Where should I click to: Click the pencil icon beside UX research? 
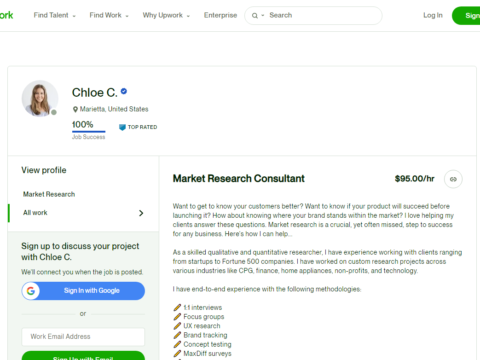point(177,326)
